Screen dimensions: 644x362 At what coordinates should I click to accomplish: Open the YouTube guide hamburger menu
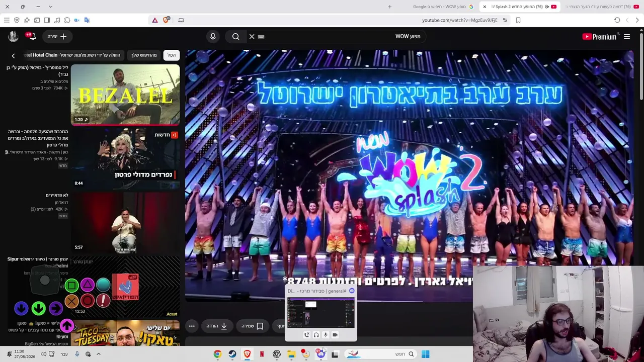click(x=627, y=37)
